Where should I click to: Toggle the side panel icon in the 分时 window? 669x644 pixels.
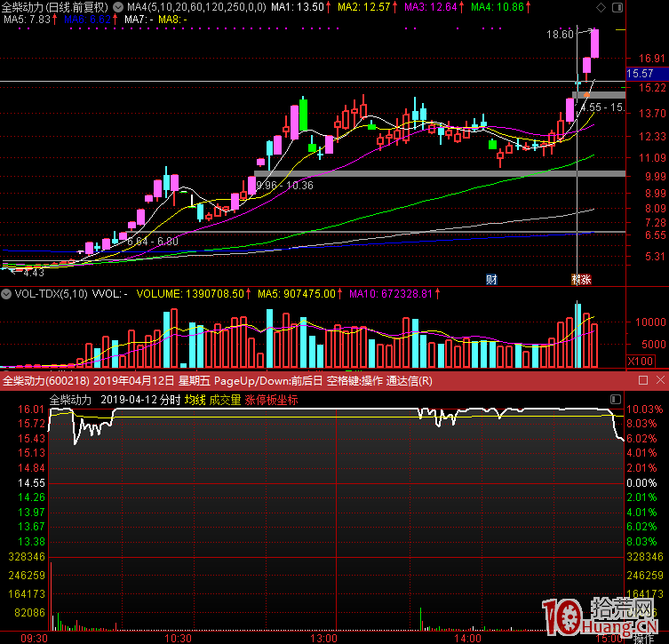tap(615, 399)
